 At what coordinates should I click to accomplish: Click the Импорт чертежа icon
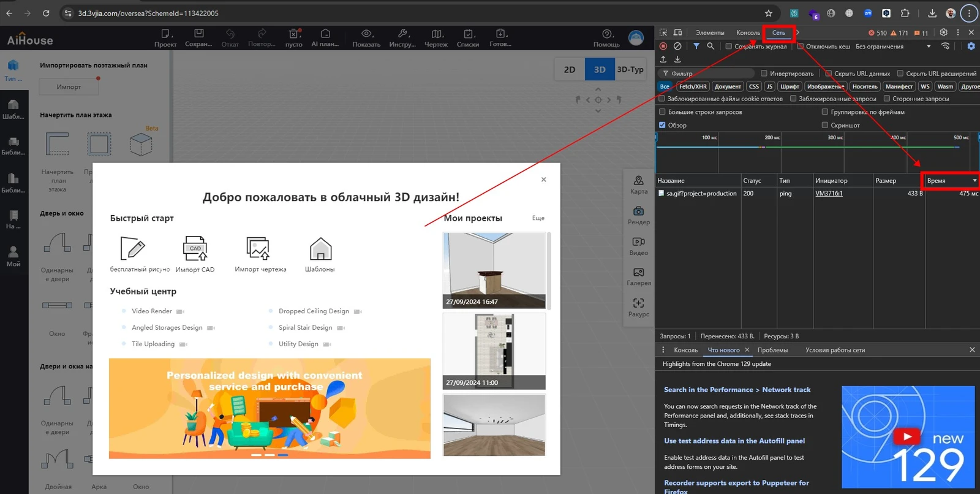(258, 249)
